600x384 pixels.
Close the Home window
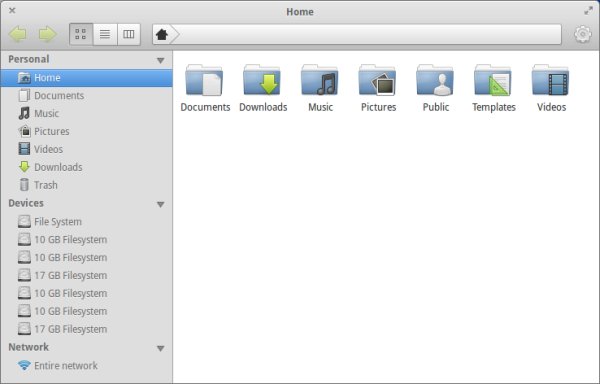tap(12, 10)
